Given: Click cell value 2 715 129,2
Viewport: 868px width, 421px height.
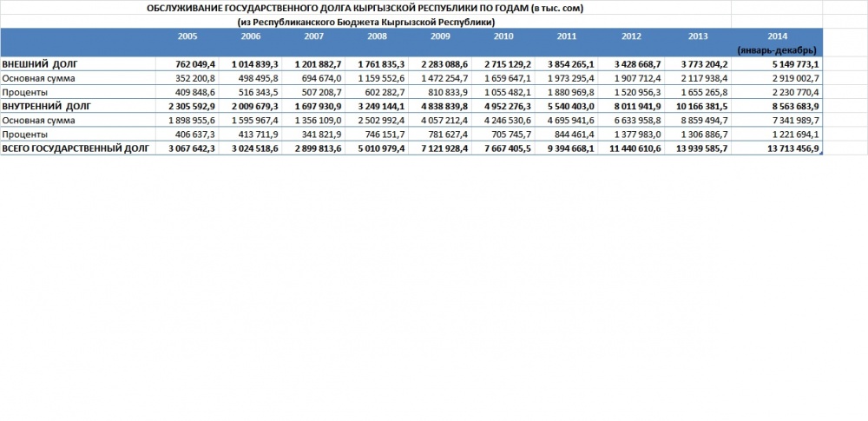Looking at the screenshot, I should (508, 64).
